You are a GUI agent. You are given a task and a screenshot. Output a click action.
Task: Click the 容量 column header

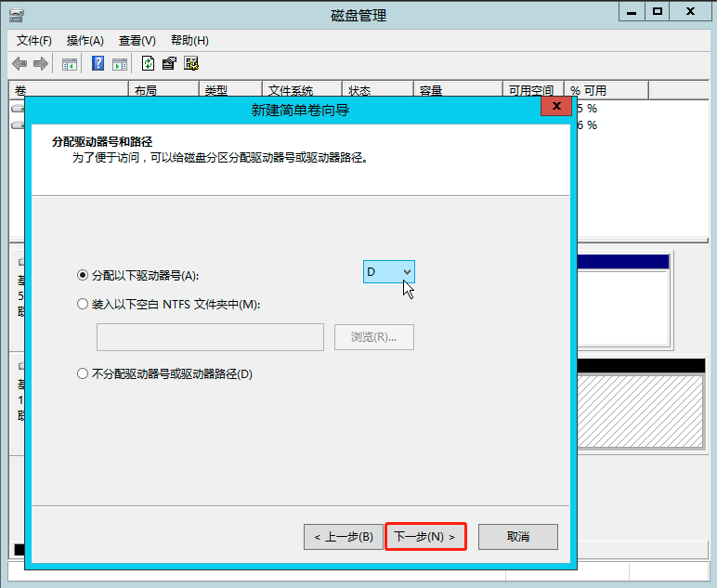(x=458, y=90)
